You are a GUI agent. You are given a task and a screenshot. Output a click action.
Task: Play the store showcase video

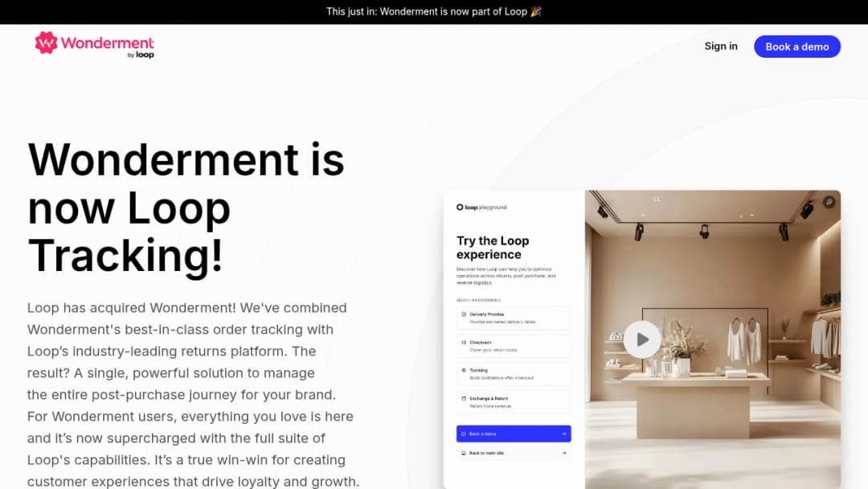tap(642, 339)
